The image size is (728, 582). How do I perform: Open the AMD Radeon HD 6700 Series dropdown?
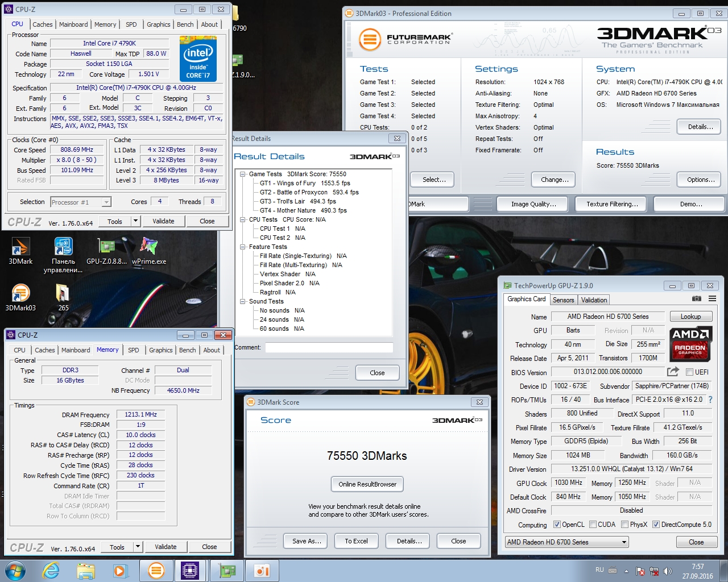[x=566, y=542]
